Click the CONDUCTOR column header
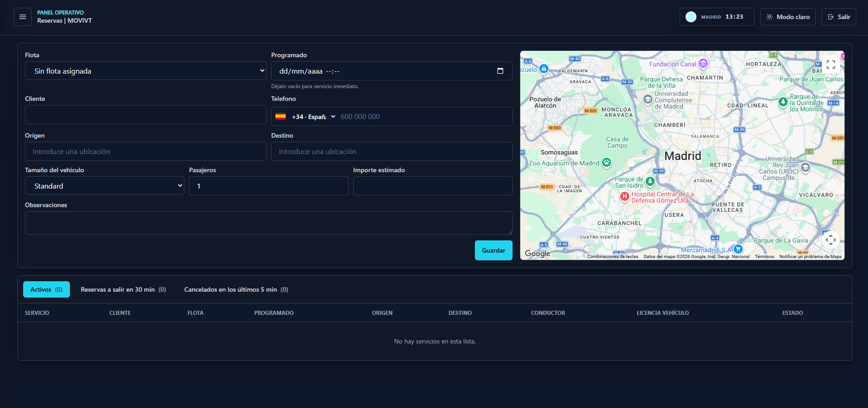This screenshot has height=408, width=868. click(548, 313)
